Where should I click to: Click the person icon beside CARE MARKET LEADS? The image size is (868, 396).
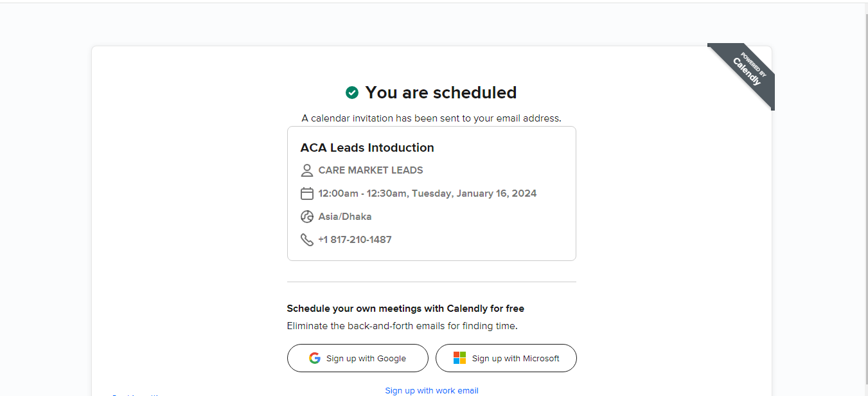click(x=307, y=170)
